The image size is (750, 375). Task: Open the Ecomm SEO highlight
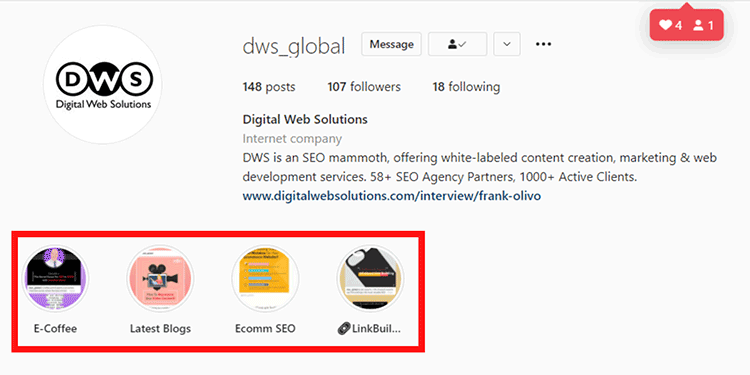[265, 278]
